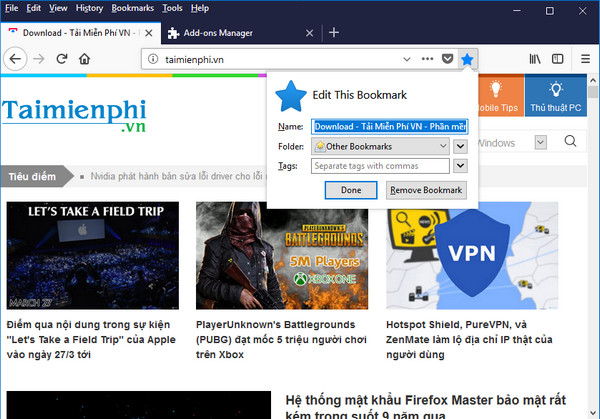Viewport: 600px width, 419px height.
Task: Show address bar history dropdown arrow
Action: click(407, 59)
